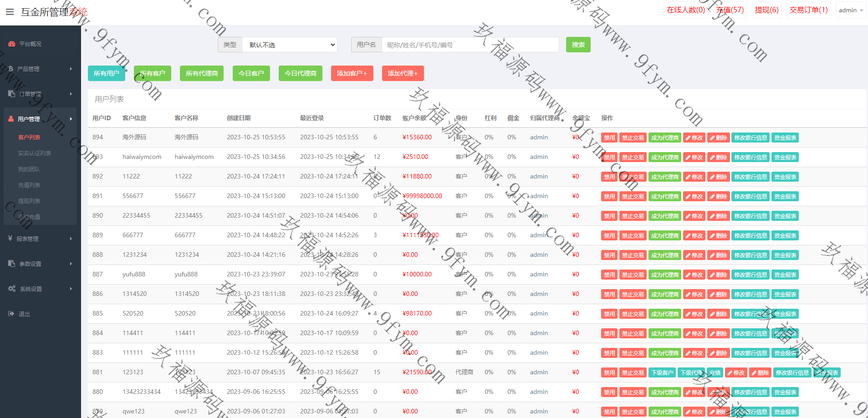Screen dimensions: 868x418
Task: Click the 添加客户+ button
Action: click(x=352, y=73)
